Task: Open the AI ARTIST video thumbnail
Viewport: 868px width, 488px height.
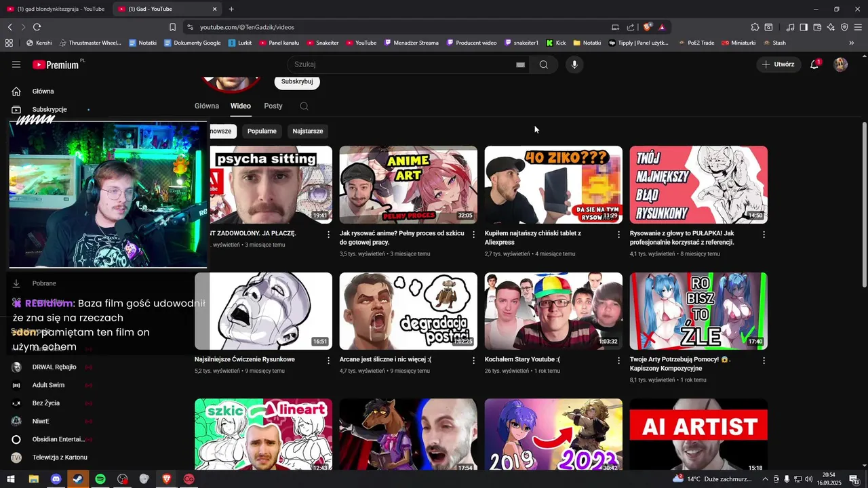Action: (698, 434)
